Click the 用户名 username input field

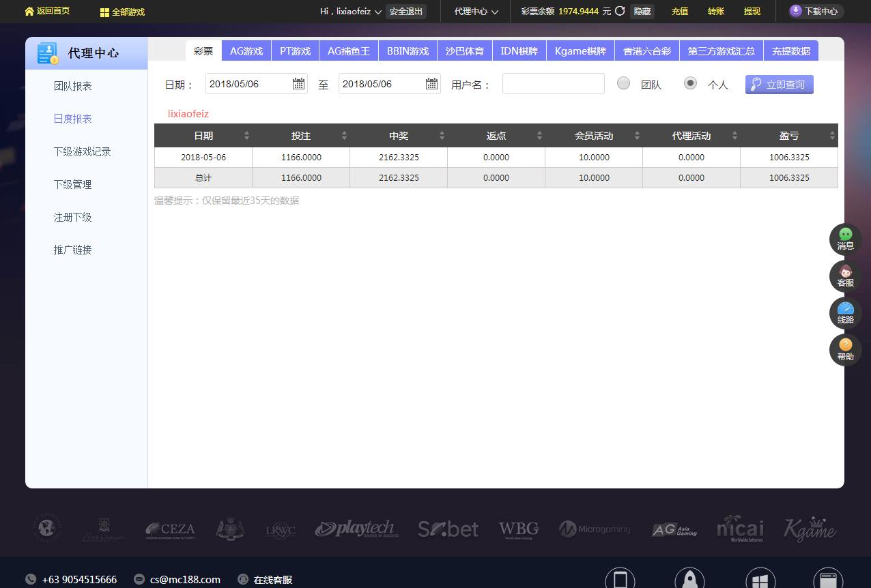(x=553, y=83)
